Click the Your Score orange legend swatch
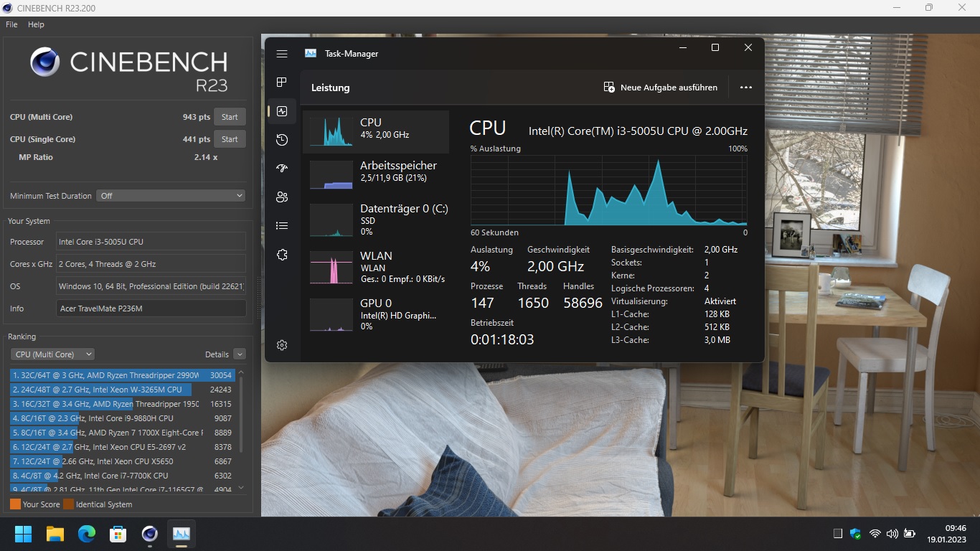Viewport: 980px width, 551px height. (x=15, y=504)
